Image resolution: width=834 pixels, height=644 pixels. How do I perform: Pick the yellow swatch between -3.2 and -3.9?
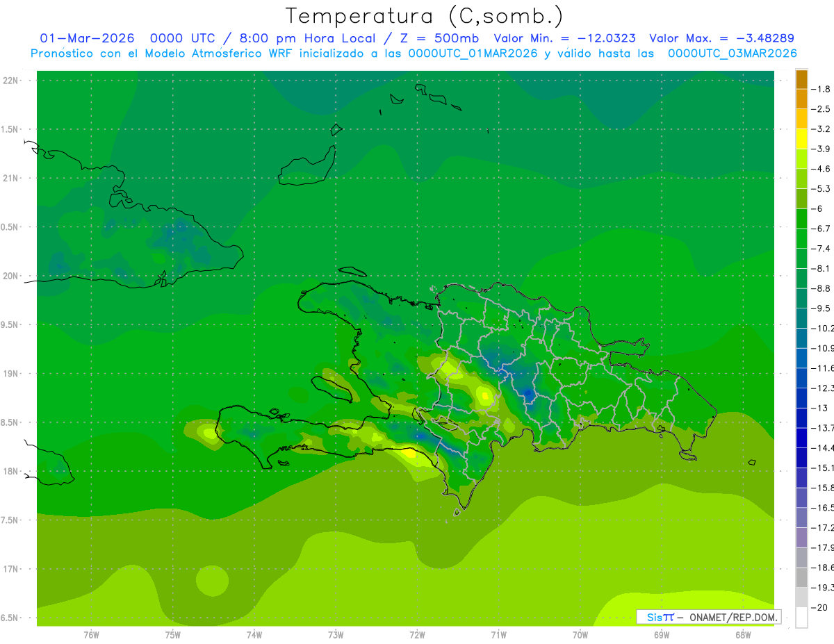801,139
